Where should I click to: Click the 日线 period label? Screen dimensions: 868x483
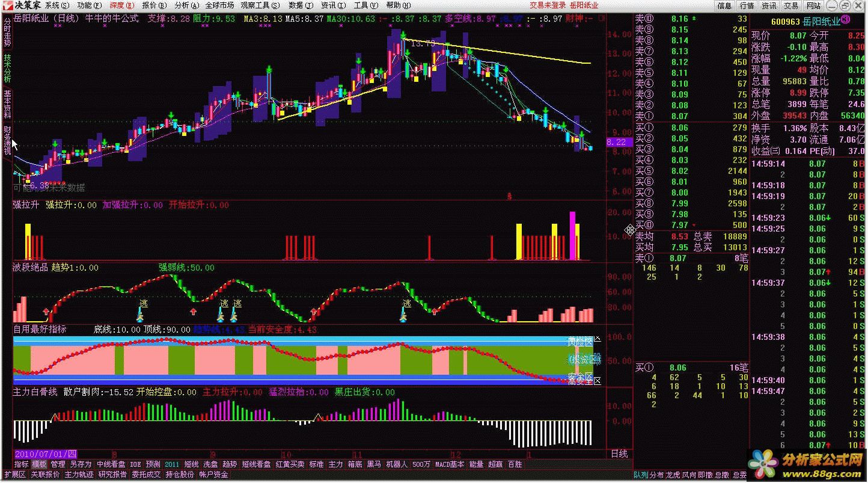(619, 454)
